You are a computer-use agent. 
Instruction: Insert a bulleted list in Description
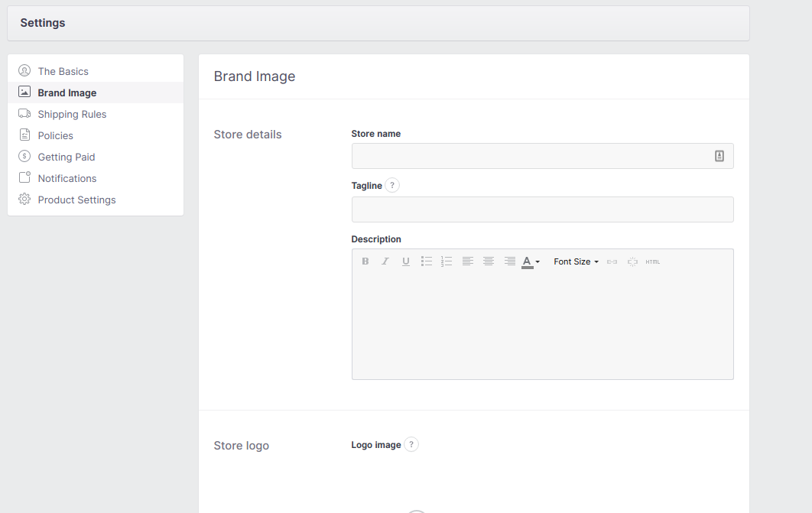click(x=427, y=261)
